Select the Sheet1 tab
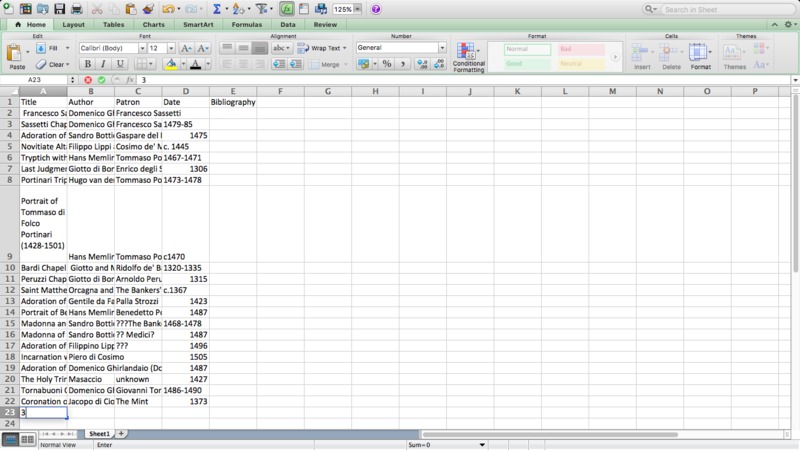 coord(99,434)
